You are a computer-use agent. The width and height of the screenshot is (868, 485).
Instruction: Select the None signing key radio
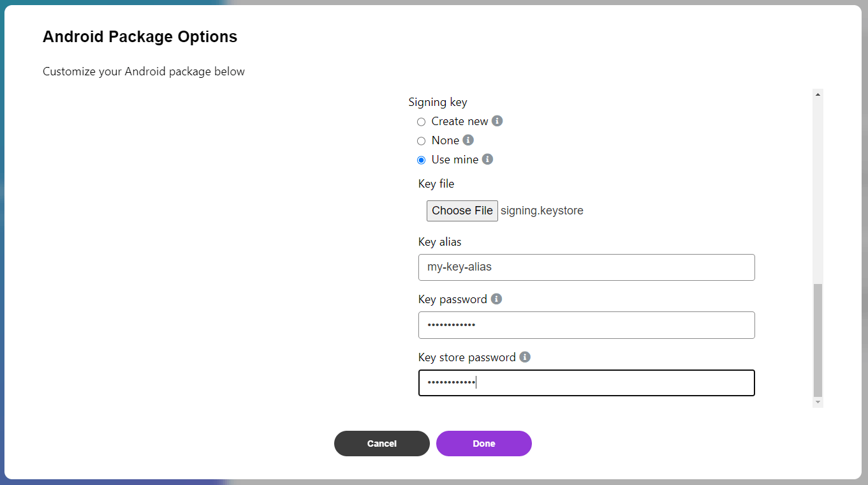tap(421, 141)
